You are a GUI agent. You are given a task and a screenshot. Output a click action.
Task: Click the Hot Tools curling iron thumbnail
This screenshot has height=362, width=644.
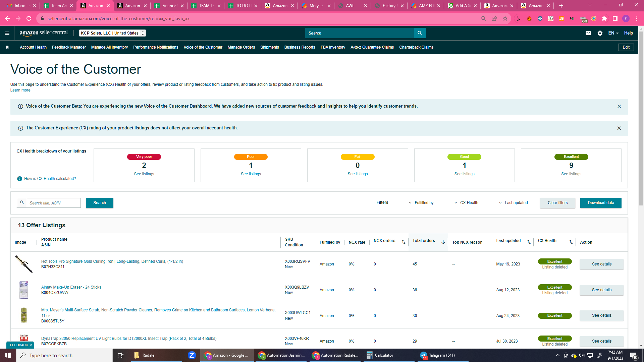point(24,264)
